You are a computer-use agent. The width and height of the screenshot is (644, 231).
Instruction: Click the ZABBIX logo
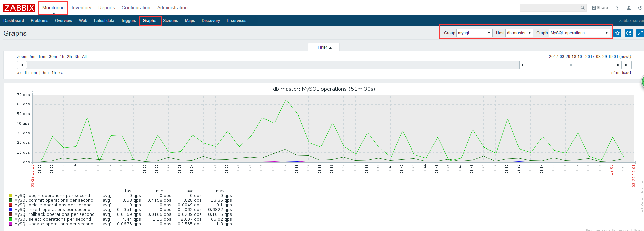point(19,8)
